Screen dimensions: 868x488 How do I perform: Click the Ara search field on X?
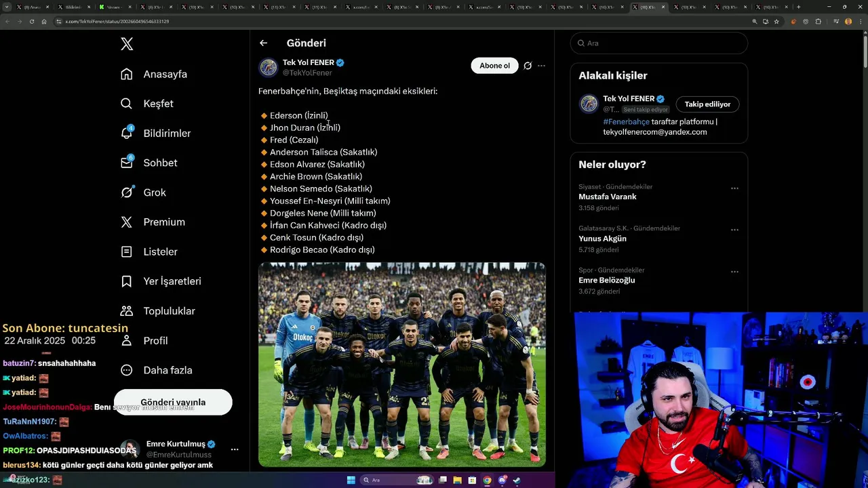tap(659, 43)
